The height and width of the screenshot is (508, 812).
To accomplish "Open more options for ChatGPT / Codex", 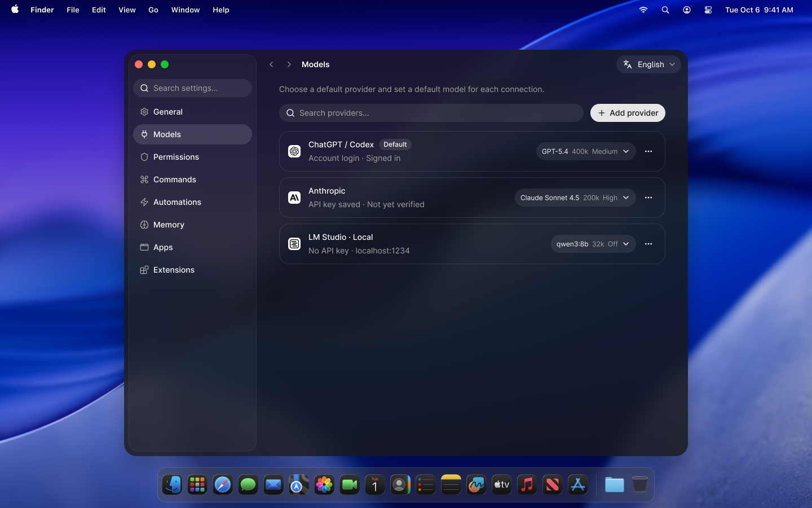I will 648,151.
